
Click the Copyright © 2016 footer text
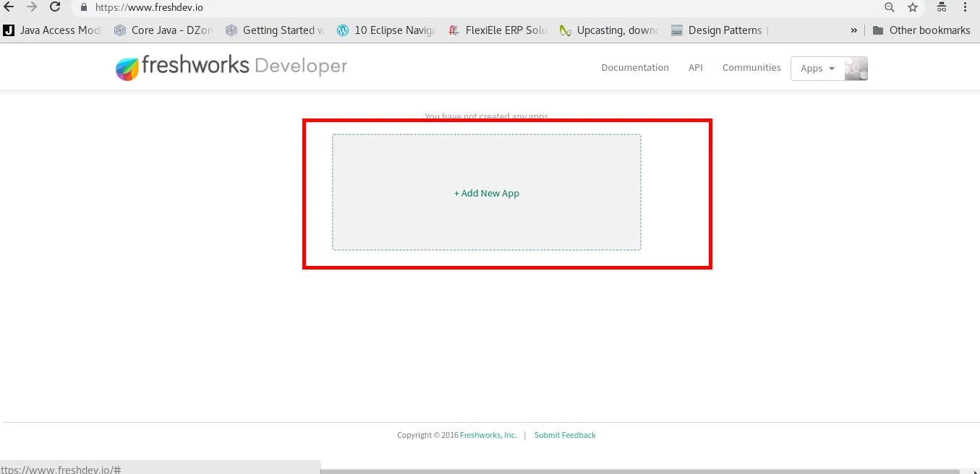[x=427, y=435]
